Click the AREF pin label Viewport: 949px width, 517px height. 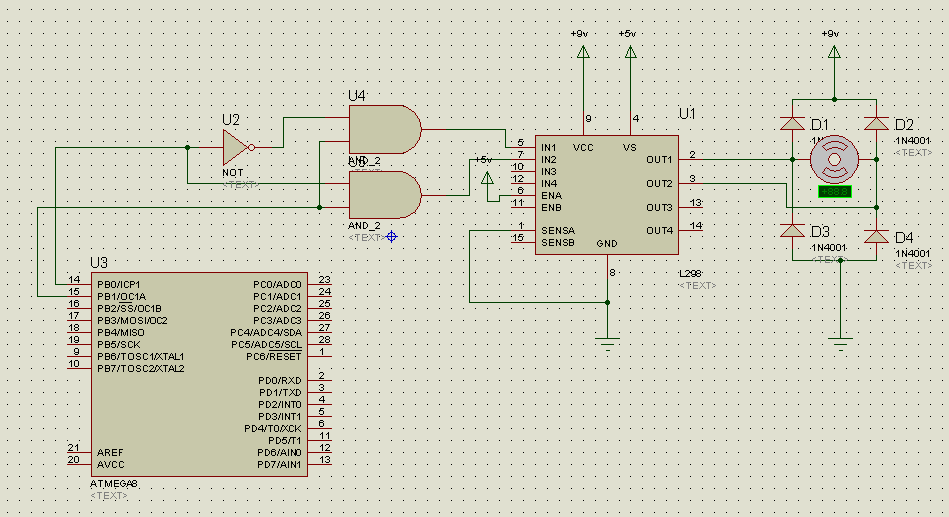[x=110, y=453]
